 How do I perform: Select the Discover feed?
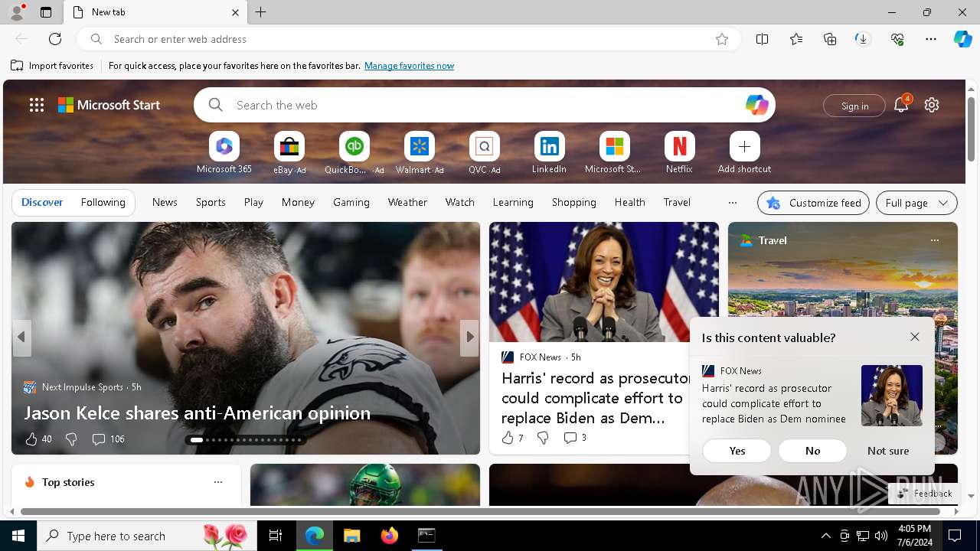pyautogui.click(x=42, y=202)
